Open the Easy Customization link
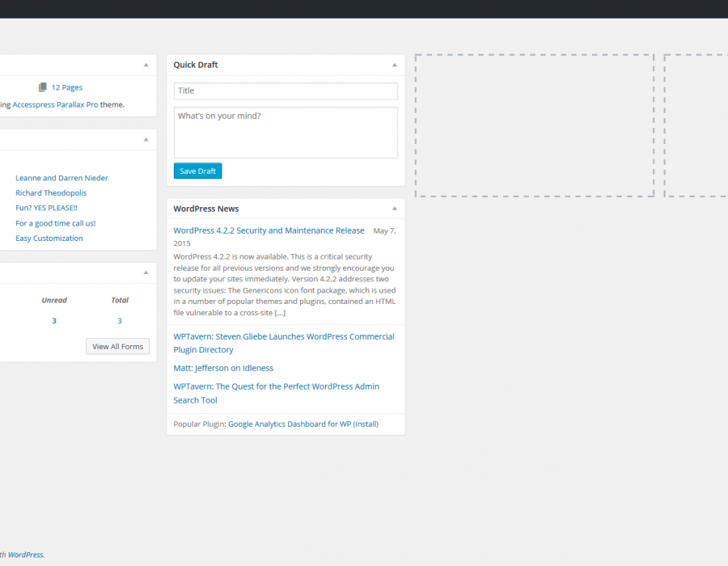Viewport: 728px width, 566px height. pos(49,238)
